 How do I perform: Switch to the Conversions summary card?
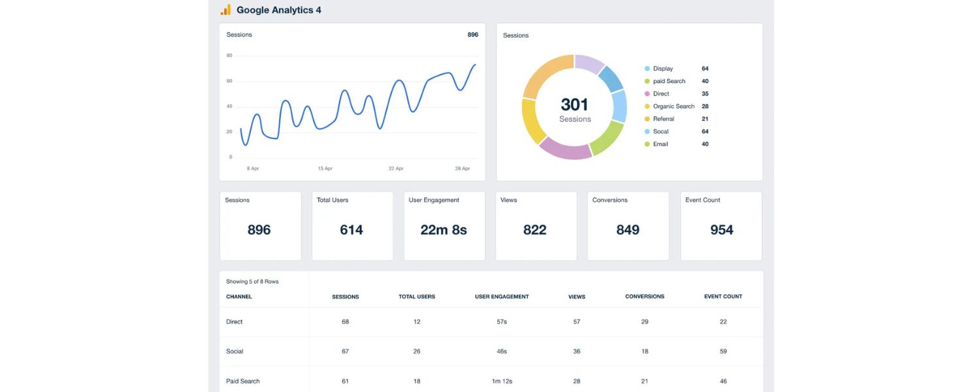tap(627, 225)
